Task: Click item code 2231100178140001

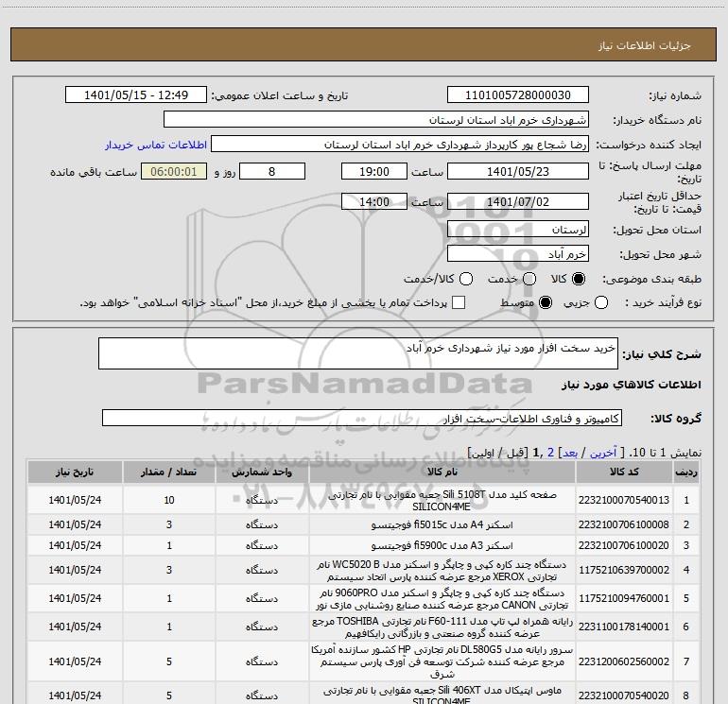Action: point(624,627)
